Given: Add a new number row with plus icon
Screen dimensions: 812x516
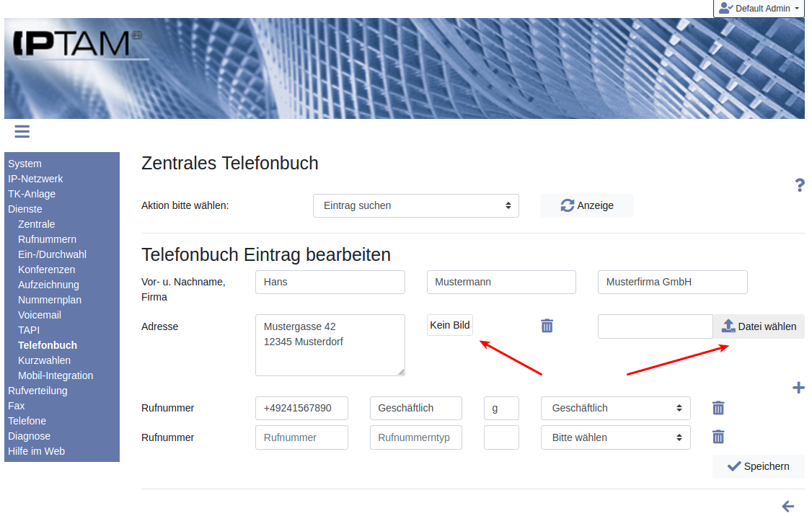Looking at the screenshot, I should [798, 388].
